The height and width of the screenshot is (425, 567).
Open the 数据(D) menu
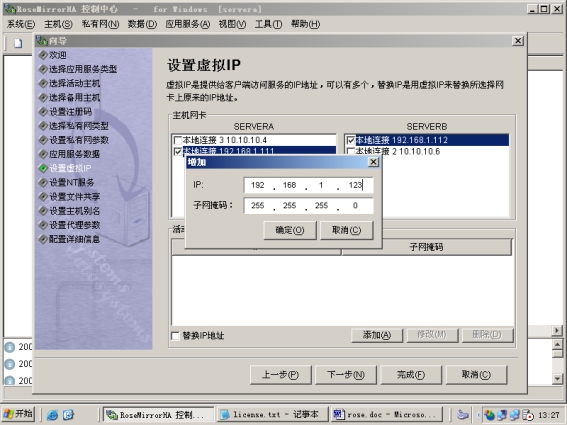(142, 24)
